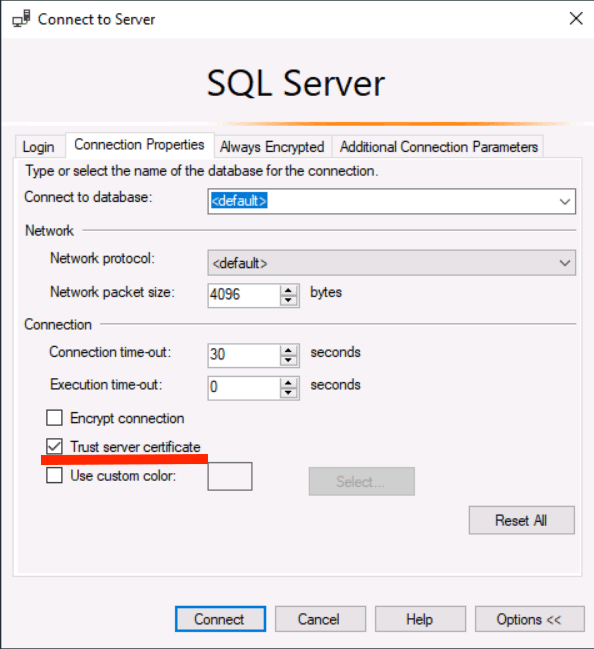Click the disabled Select... color button
The width and height of the screenshot is (594, 649).
[361, 481]
